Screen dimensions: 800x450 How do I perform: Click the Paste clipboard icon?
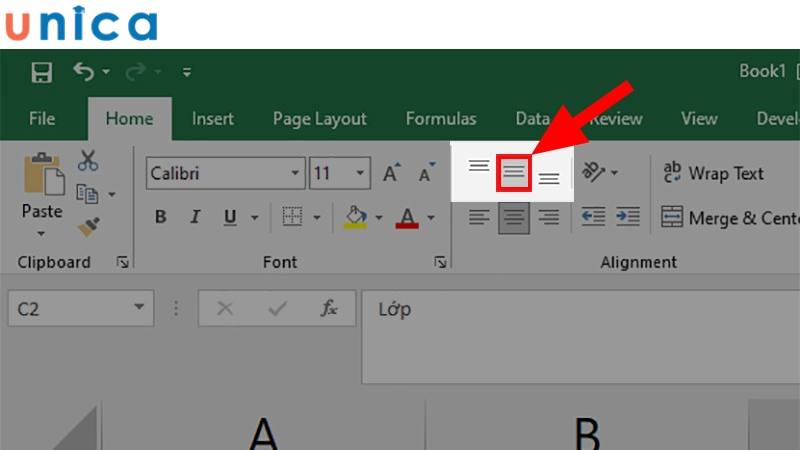pos(43,173)
